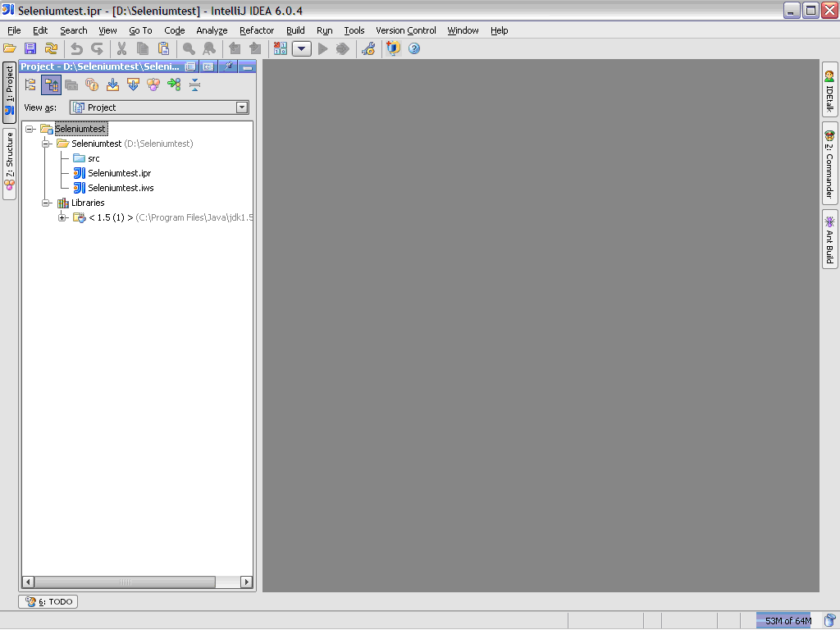
Task: Open the run configuration dropdown in toolbar
Action: 302,48
